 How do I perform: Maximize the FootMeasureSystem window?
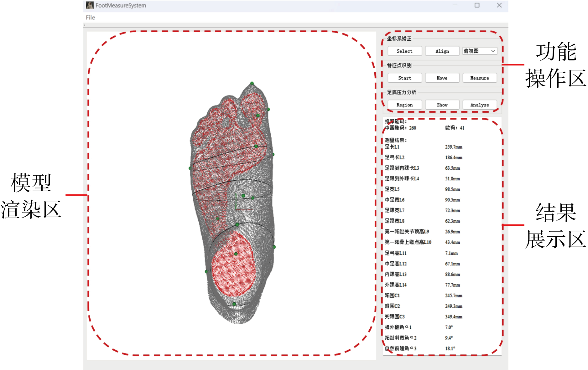pos(477,5)
